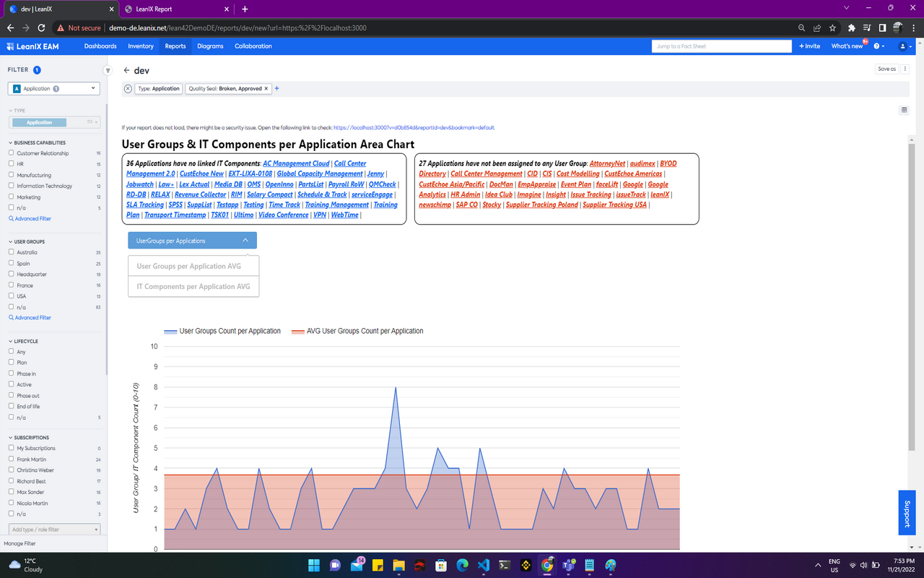Remove the Quality Seal filter chip

tap(266, 89)
